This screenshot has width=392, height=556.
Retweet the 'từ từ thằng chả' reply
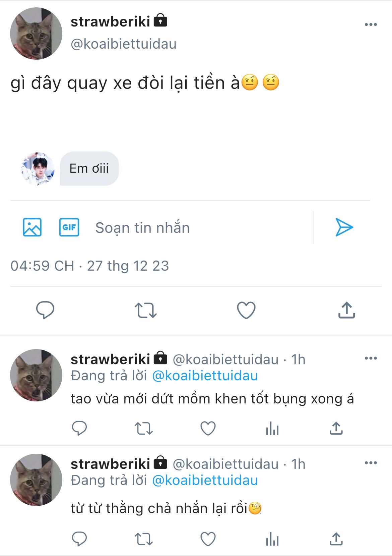pos(144,539)
